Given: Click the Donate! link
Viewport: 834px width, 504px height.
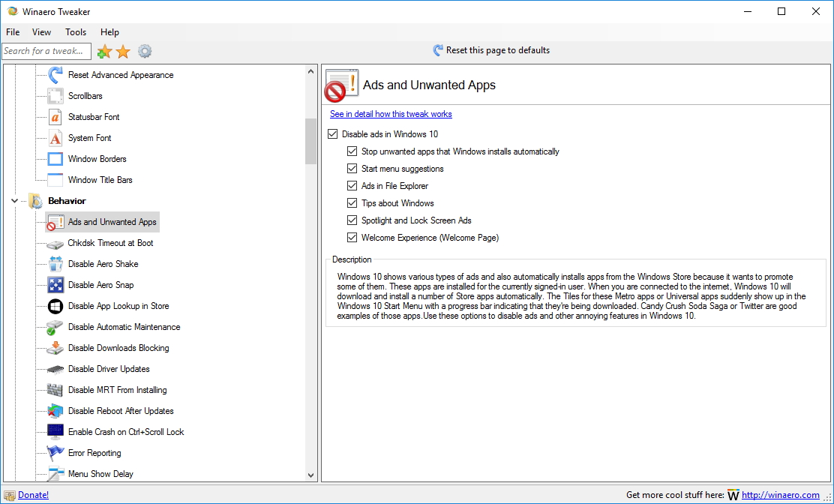Looking at the screenshot, I should tap(33, 495).
